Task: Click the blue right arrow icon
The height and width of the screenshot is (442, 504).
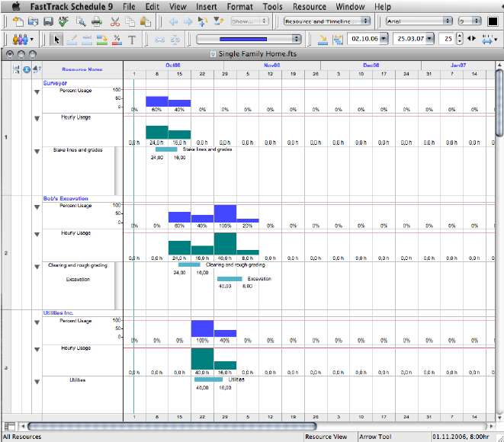Action: pyautogui.click(x=188, y=21)
